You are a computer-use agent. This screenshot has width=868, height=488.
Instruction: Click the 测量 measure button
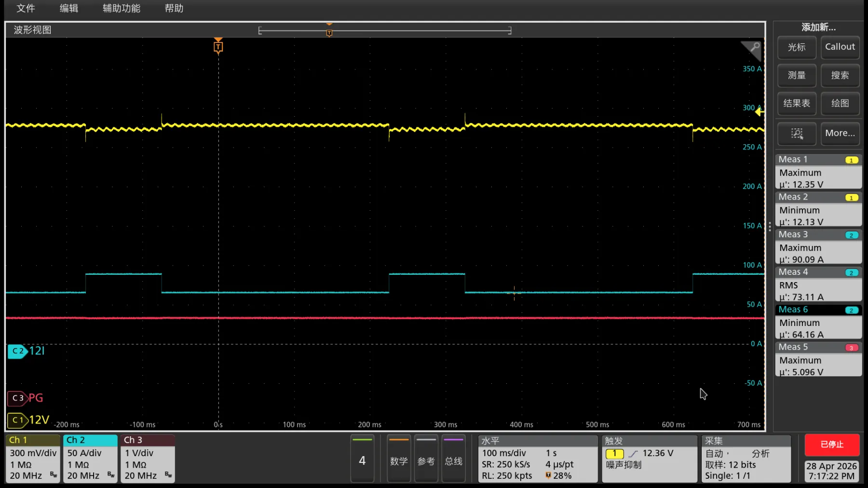tap(797, 75)
